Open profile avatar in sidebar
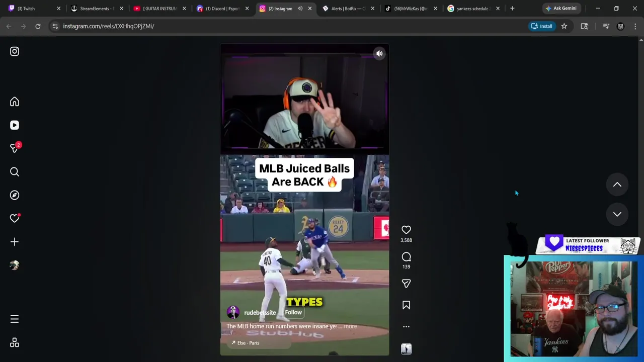This screenshot has width=644, height=362. tap(15, 265)
